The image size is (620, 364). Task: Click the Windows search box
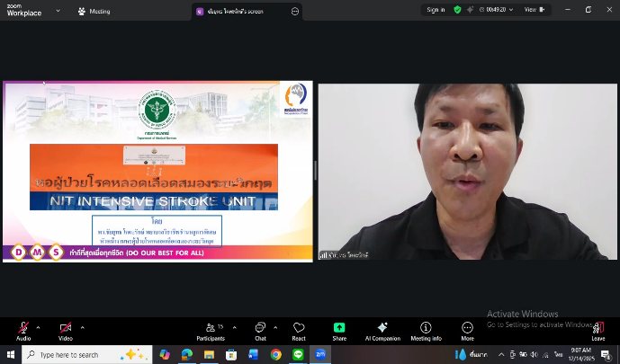87,354
